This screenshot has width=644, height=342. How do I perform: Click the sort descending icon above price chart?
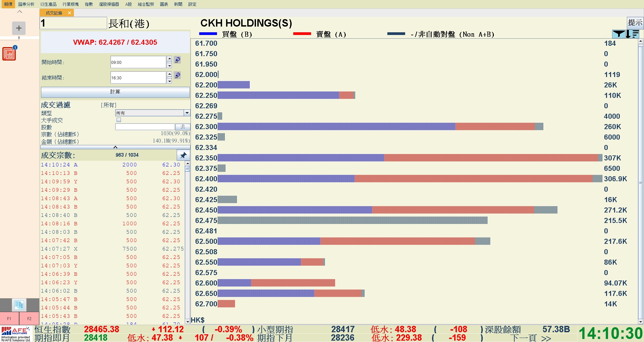coord(632,34)
